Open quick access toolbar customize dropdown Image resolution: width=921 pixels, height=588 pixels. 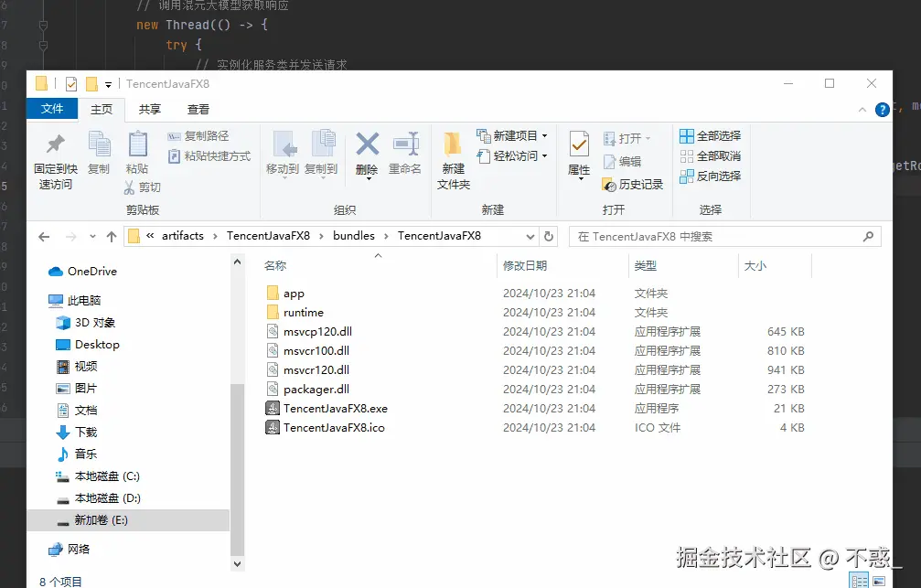(108, 84)
